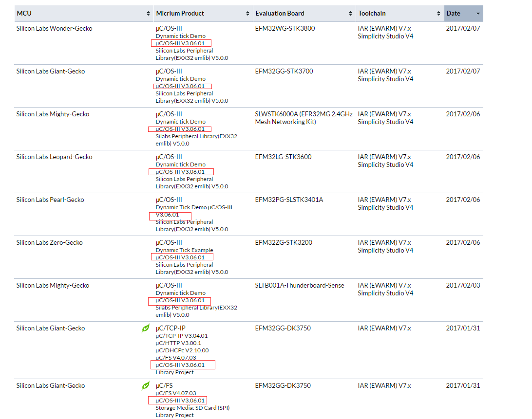
Task: Select Silicon Labs Giant-Gecko for EFM32GG-STK3700
Action: point(51,71)
